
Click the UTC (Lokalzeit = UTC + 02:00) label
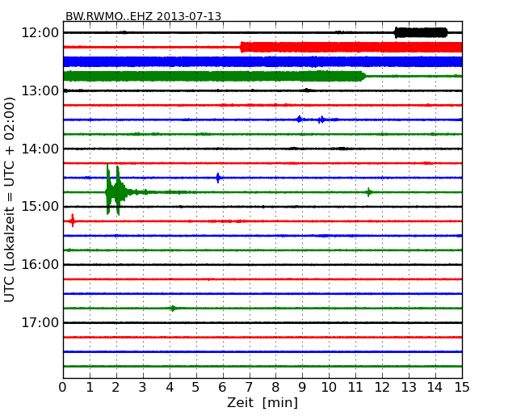tap(10, 199)
